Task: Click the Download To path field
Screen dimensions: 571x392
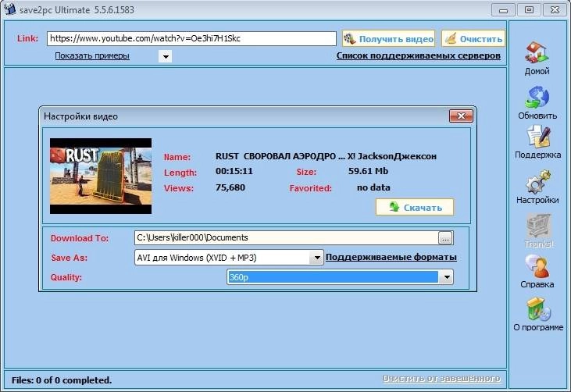Action: tap(286, 237)
